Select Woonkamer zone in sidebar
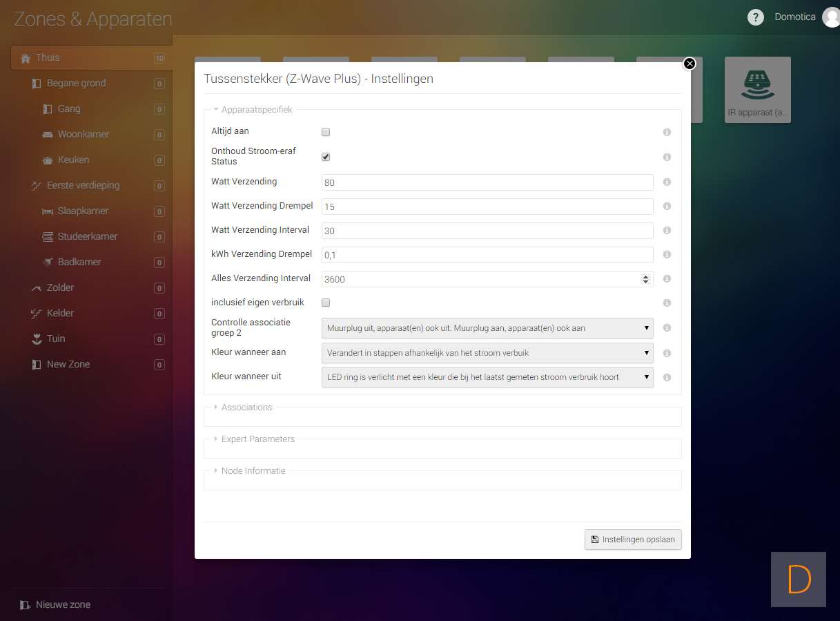840x621 pixels. 84,134
